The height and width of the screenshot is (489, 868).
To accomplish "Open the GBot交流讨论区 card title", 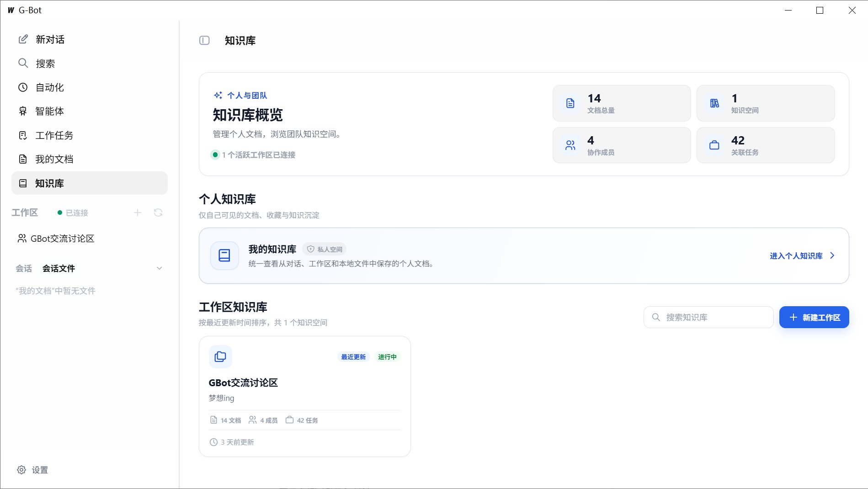I will click(x=243, y=383).
